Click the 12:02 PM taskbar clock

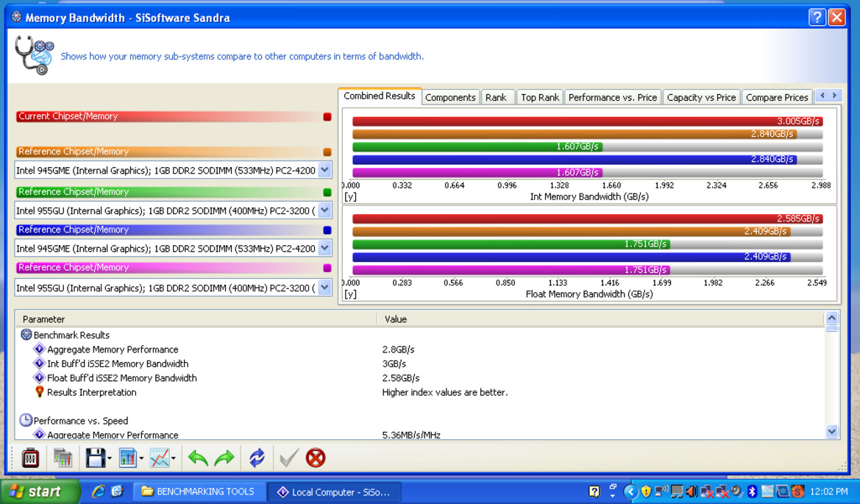pos(829,492)
